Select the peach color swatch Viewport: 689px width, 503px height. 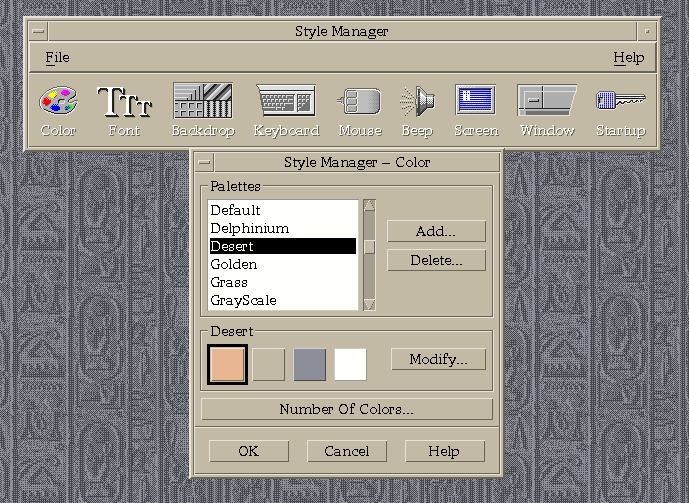point(227,365)
